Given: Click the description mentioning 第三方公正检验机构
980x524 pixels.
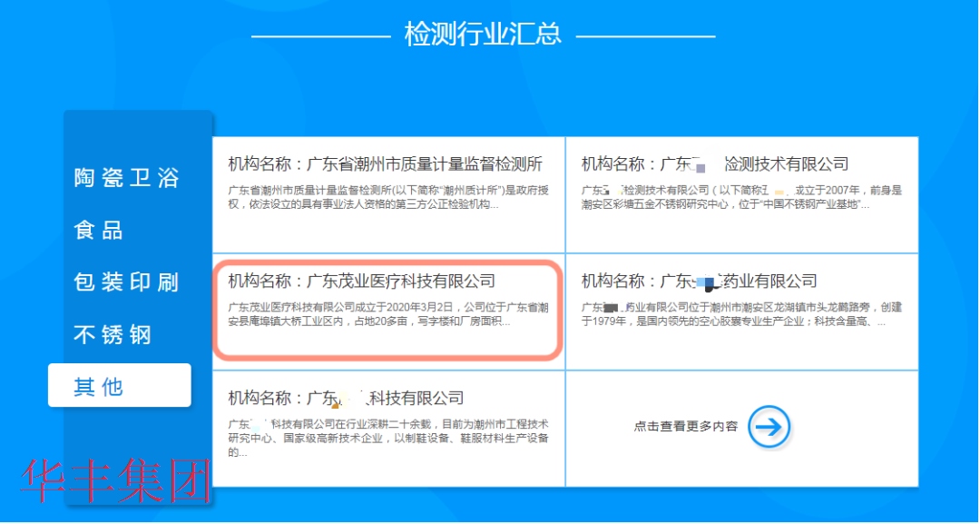Looking at the screenshot, I should [388, 197].
